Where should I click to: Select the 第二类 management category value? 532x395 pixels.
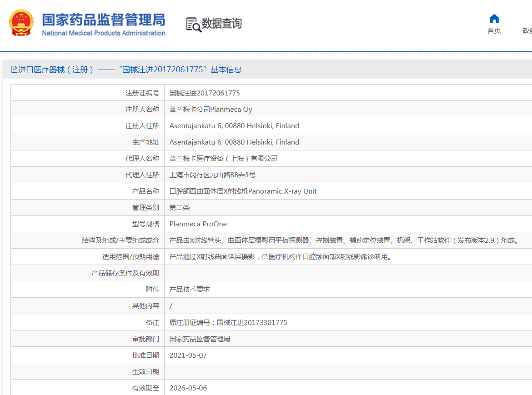point(180,208)
